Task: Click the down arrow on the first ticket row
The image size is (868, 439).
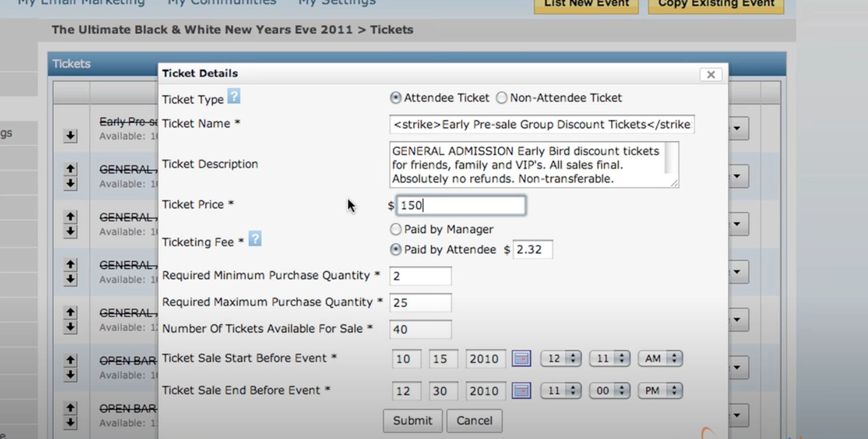Action: 70,136
